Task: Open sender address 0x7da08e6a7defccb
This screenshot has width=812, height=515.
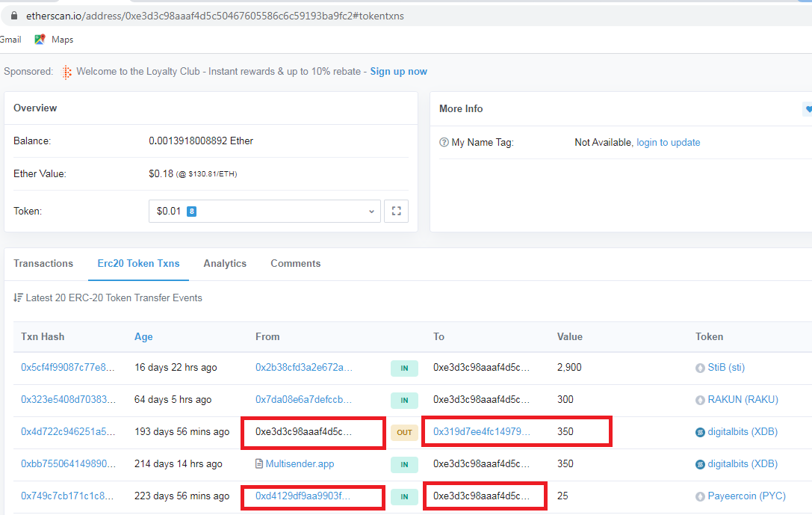Action: click(303, 399)
